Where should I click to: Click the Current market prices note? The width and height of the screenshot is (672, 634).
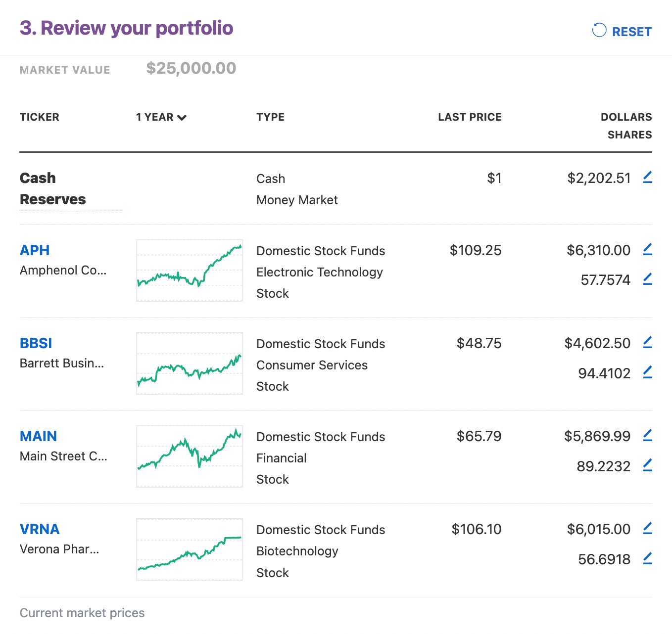pyautogui.click(x=82, y=613)
